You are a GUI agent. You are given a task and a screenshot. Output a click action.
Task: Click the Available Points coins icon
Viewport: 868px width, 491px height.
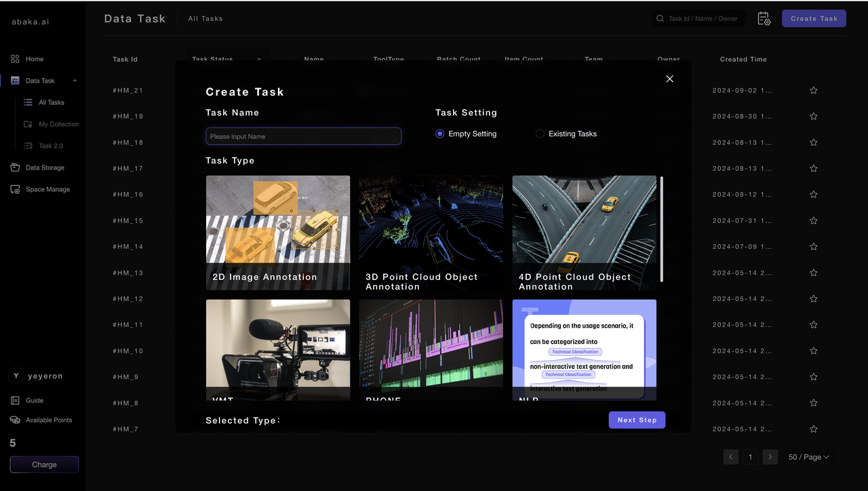click(x=15, y=420)
